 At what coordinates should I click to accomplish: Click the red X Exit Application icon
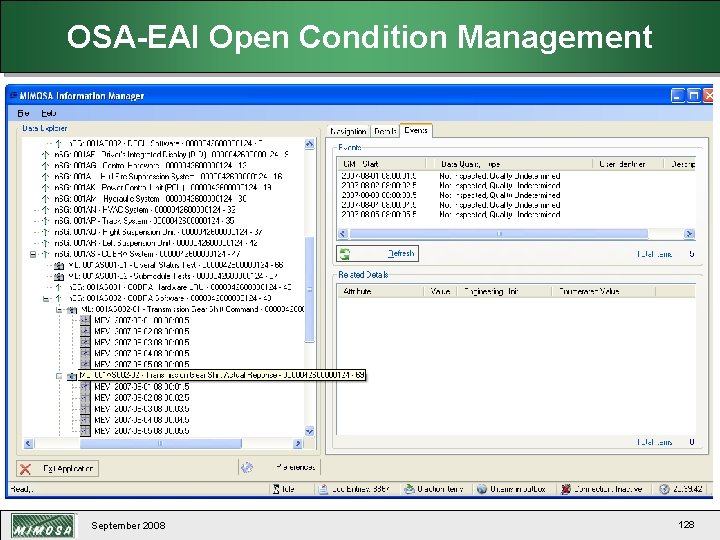(25, 469)
